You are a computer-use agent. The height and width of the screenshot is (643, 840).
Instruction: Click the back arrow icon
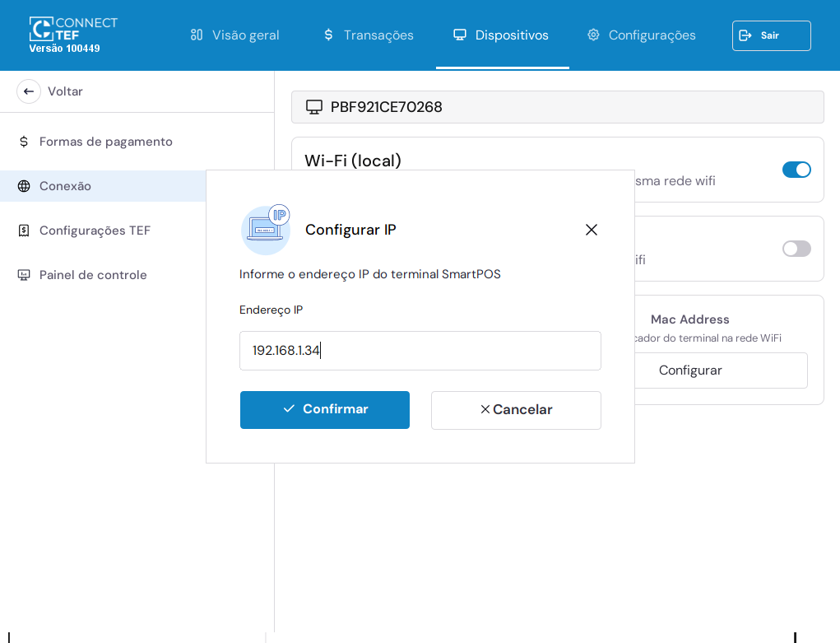(x=29, y=91)
